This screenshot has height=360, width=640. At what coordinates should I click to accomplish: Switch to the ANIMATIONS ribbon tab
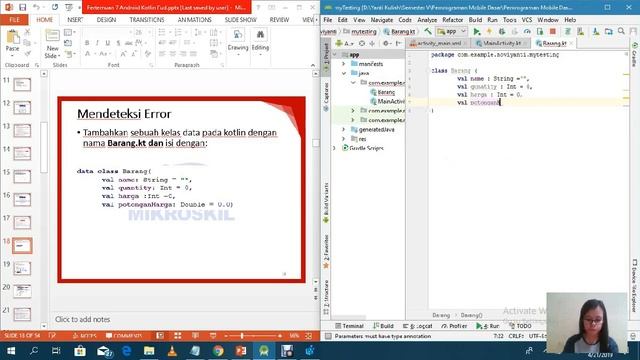[194, 20]
